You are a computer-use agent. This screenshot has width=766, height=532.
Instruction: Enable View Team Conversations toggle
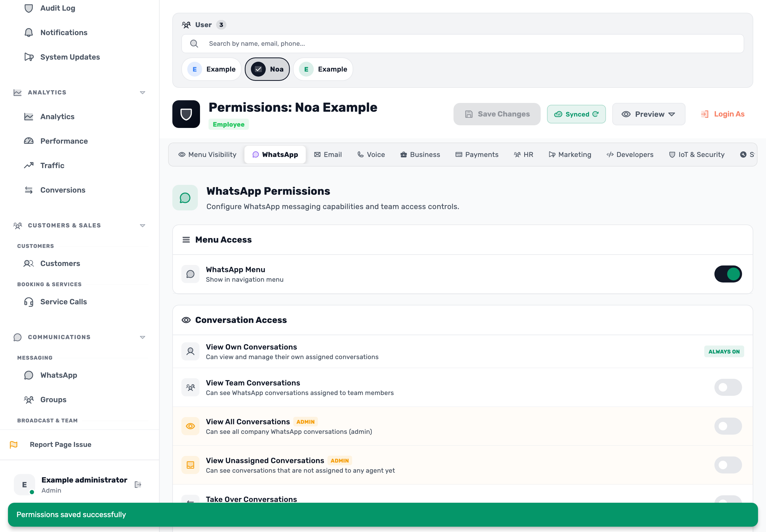click(x=728, y=387)
